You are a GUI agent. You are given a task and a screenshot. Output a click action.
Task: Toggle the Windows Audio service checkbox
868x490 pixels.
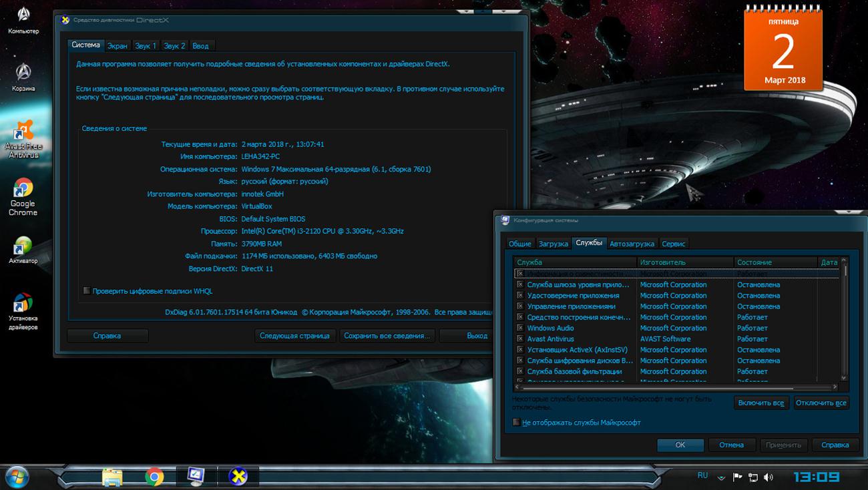[x=520, y=328]
